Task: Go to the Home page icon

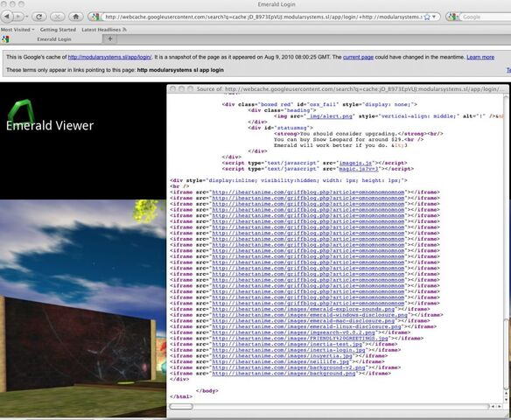Action: tap(75, 17)
